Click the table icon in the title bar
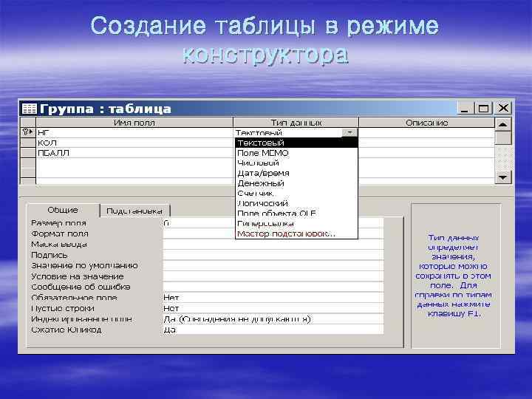Screen dimensions: 532x399 (29, 109)
